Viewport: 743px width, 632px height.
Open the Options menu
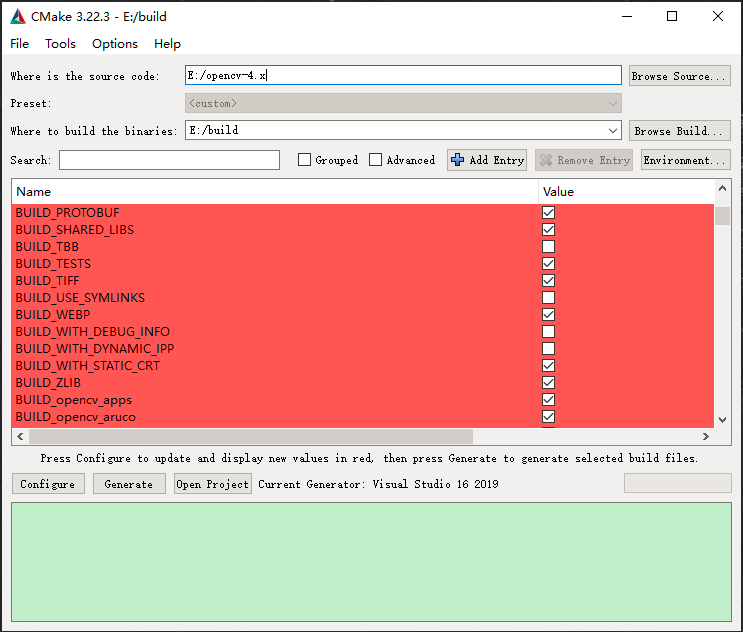click(x=115, y=44)
